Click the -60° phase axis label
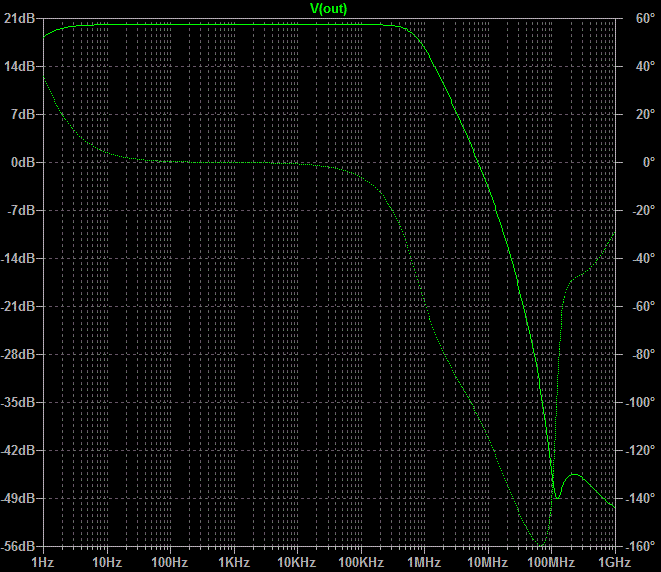661x572 pixels. click(643, 306)
